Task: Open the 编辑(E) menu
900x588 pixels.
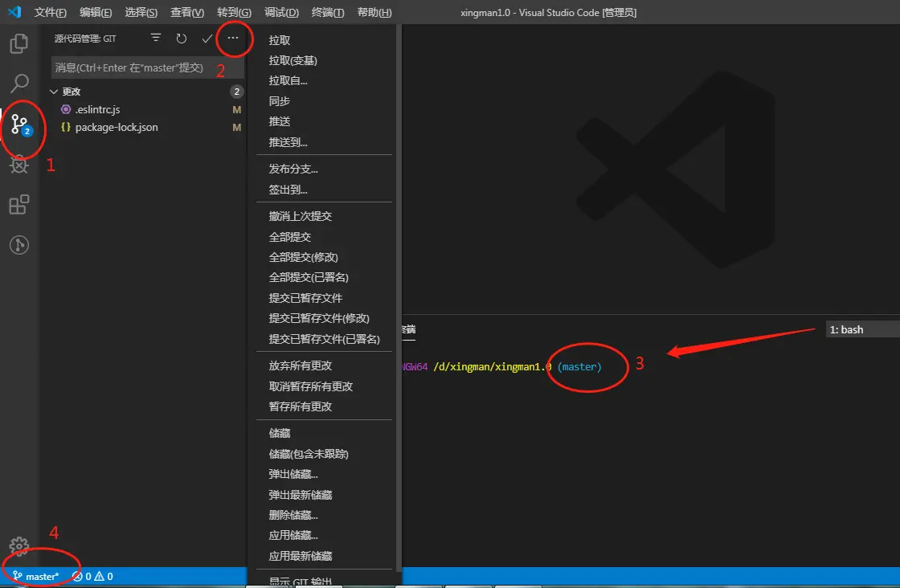Action: [x=96, y=12]
